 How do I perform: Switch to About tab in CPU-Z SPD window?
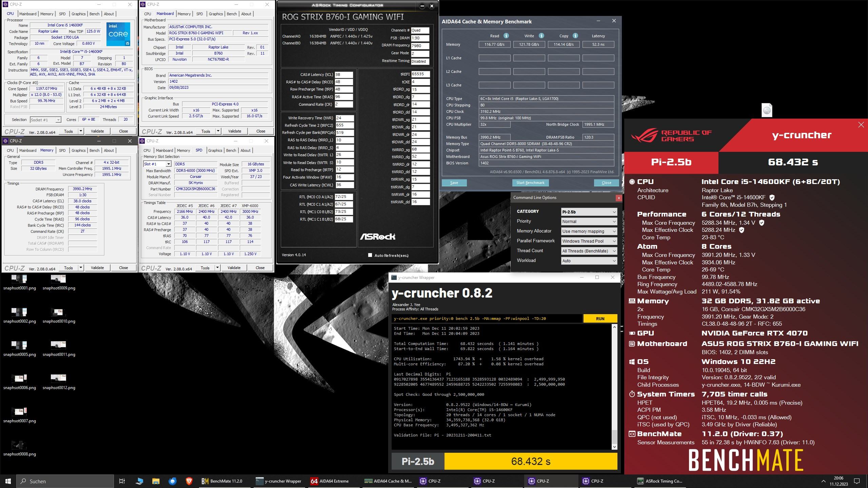pos(245,150)
